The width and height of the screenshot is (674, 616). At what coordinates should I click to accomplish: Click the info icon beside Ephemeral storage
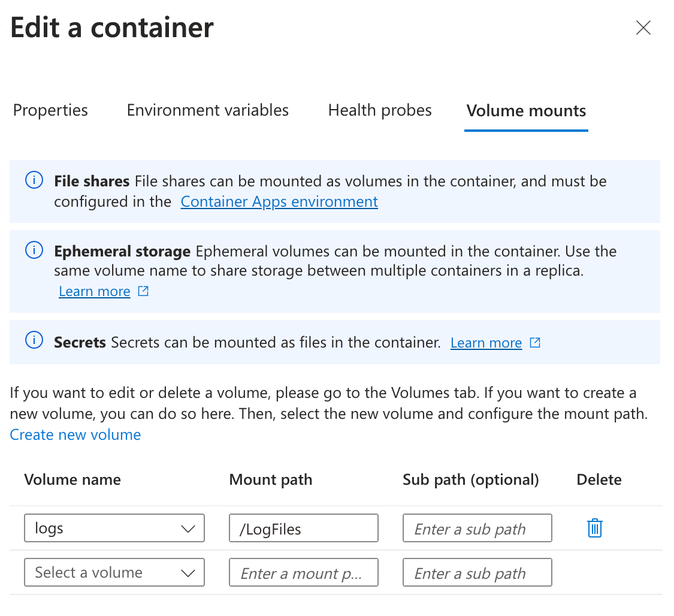point(34,250)
